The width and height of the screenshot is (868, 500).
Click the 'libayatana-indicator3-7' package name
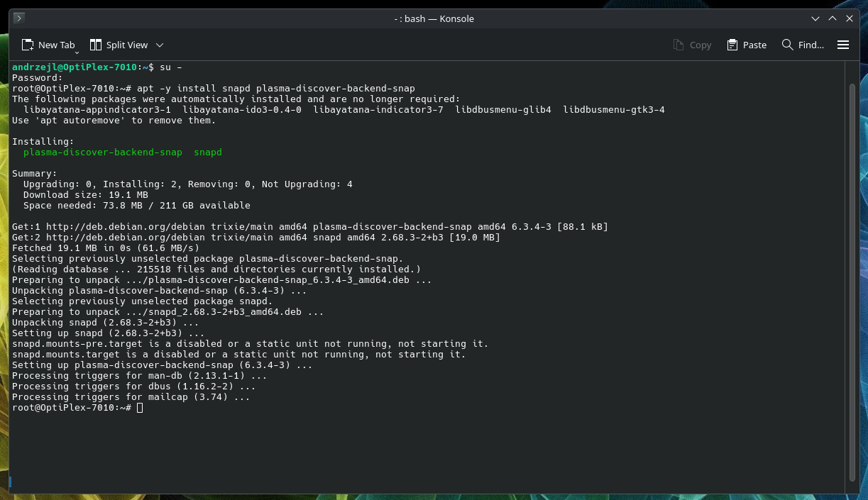coord(378,109)
